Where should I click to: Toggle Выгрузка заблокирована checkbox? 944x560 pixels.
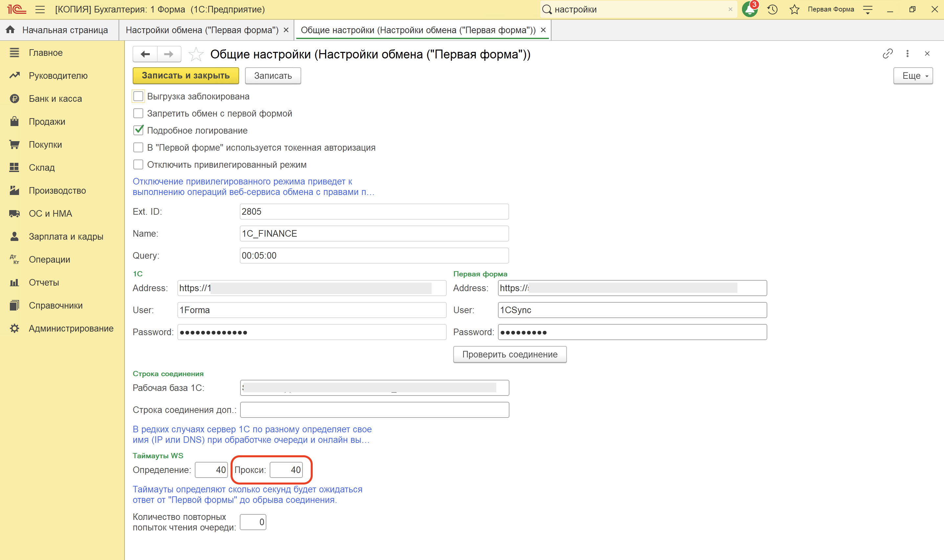[138, 96]
